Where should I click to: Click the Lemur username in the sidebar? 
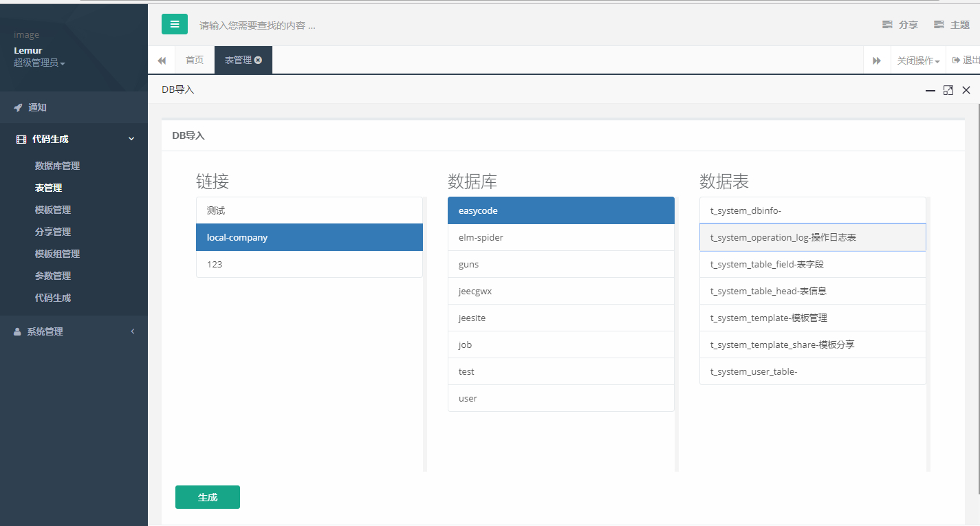tap(28, 50)
